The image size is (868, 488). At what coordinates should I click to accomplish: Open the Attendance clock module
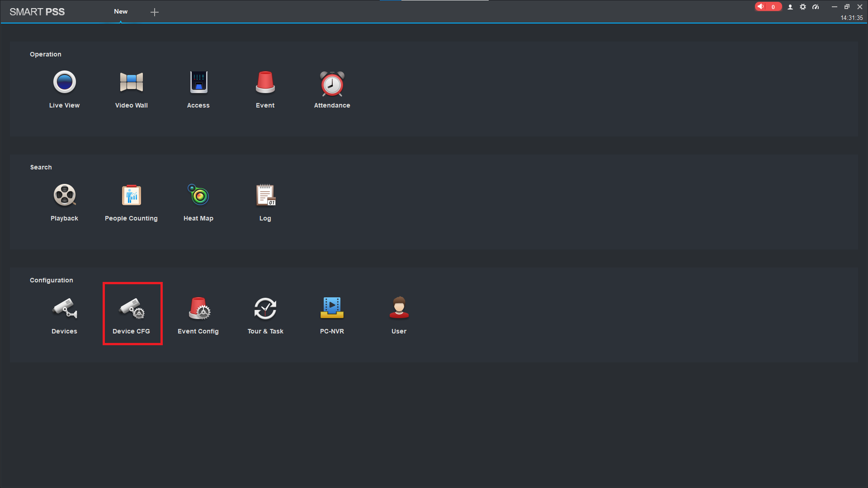point(332,89)
